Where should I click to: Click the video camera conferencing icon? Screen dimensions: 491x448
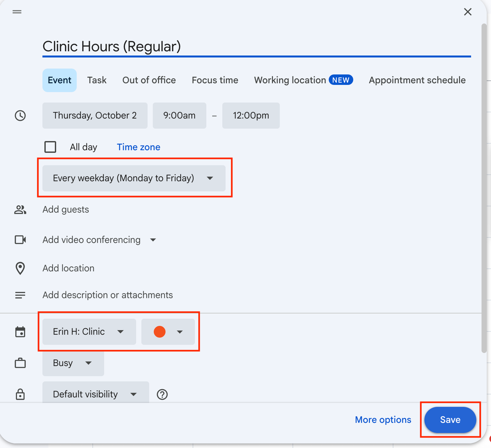(x=20, y=240)
